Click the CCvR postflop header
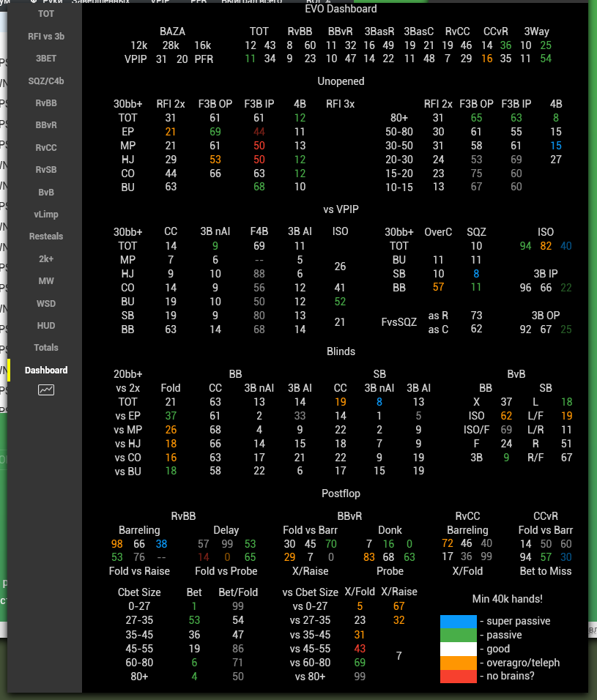 545,516
